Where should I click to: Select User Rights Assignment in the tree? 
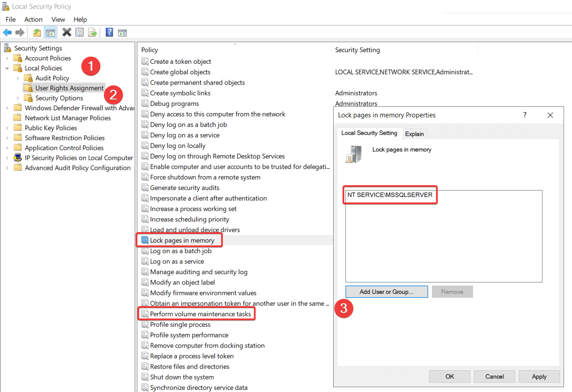(x=70, y=88)
